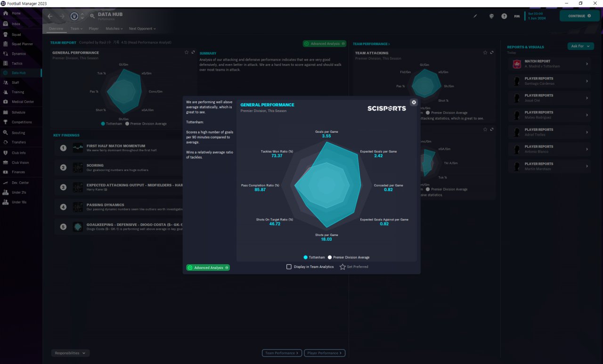Expand the background General Performance panel
Screen dimensions: 603x364
pos(193,52)
